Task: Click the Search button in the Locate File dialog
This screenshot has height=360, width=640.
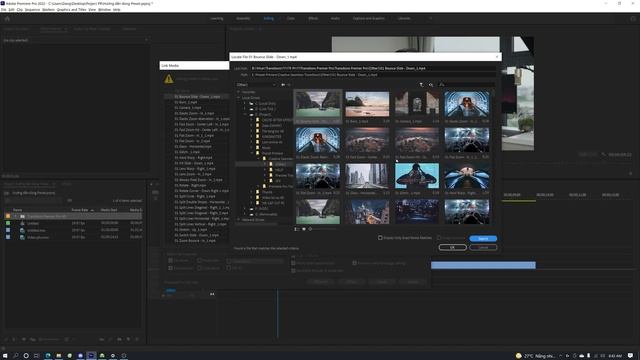Action: pos(483,238)
